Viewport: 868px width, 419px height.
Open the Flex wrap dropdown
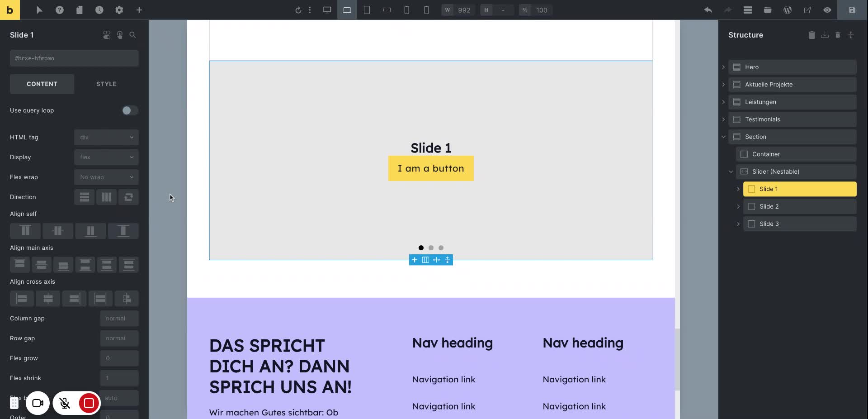pyautogui.click(x=106, y=177)
